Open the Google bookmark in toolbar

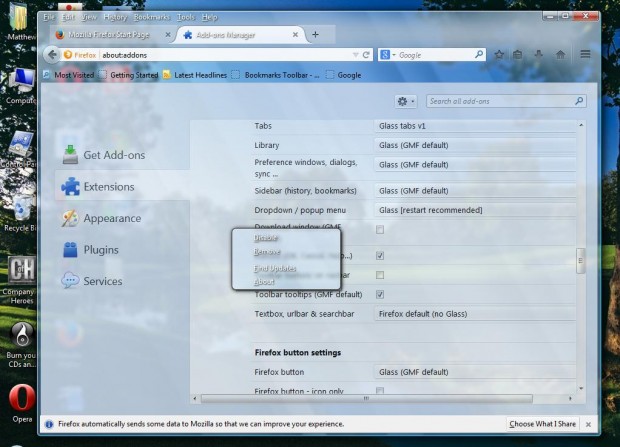pos(344,75)
